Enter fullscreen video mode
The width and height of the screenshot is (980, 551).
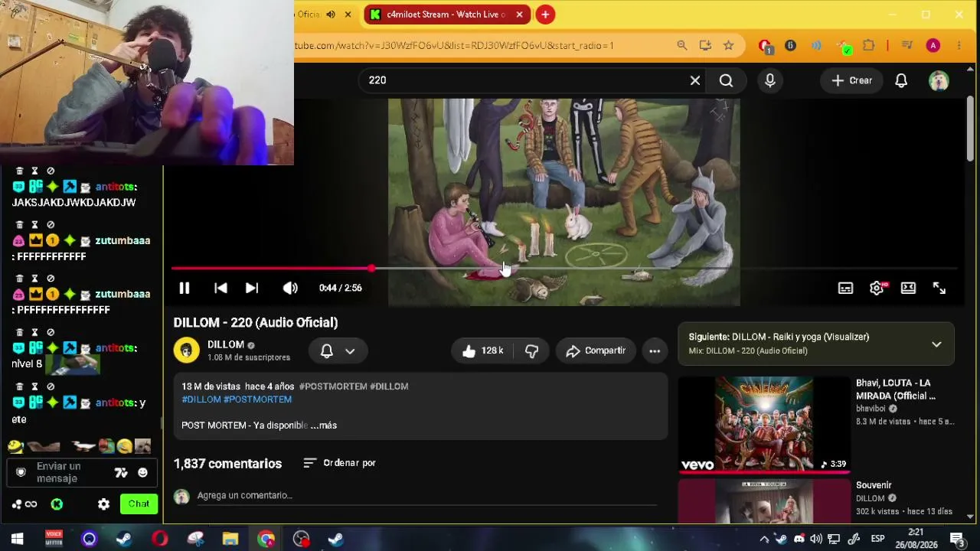point(939,288)
